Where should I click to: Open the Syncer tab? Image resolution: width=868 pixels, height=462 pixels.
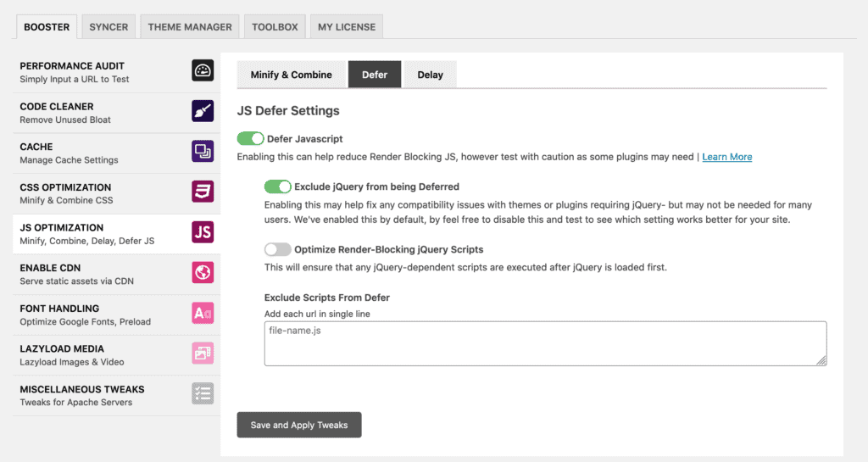click(108, 26)
